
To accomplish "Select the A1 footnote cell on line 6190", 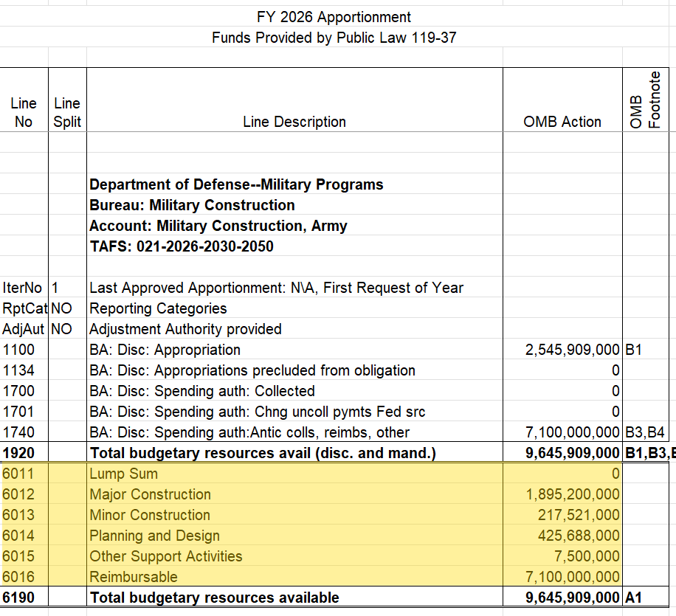I will point(633,598).
